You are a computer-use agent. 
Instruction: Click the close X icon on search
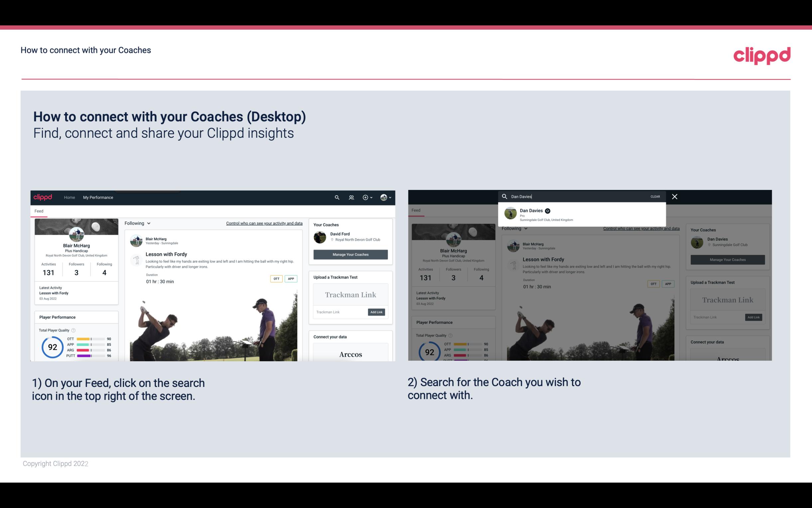tap(674, 196)
